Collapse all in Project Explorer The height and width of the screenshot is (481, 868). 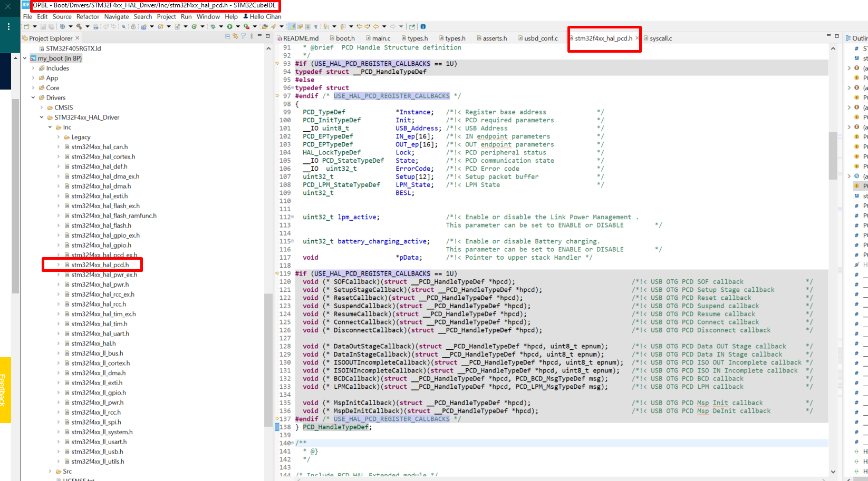pos(227,36)
